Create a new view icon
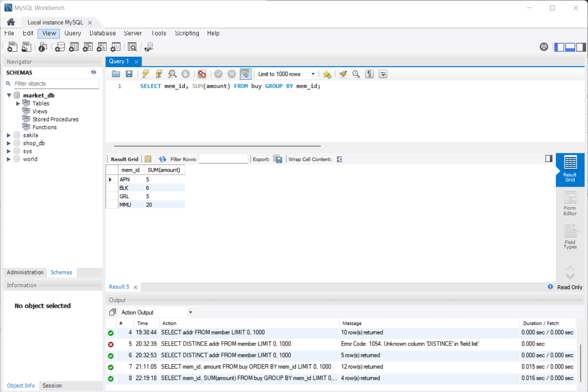 point(88,47)
